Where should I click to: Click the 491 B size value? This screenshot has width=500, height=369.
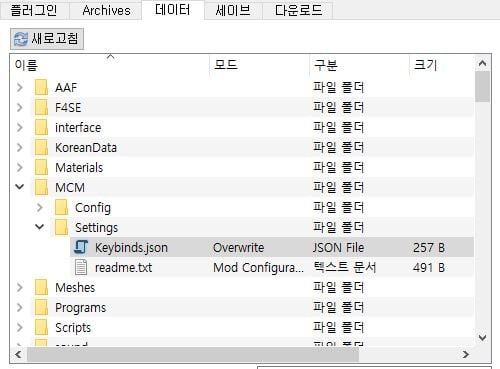click(429, 267)
